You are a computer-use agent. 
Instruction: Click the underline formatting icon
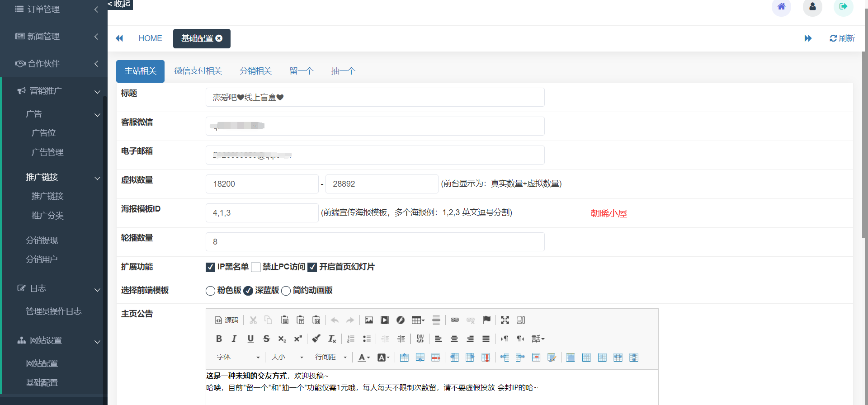click(250, 339)
